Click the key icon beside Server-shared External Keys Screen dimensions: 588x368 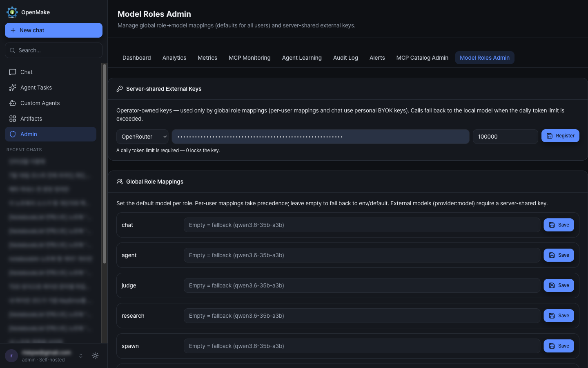click(x=120, y=89)
